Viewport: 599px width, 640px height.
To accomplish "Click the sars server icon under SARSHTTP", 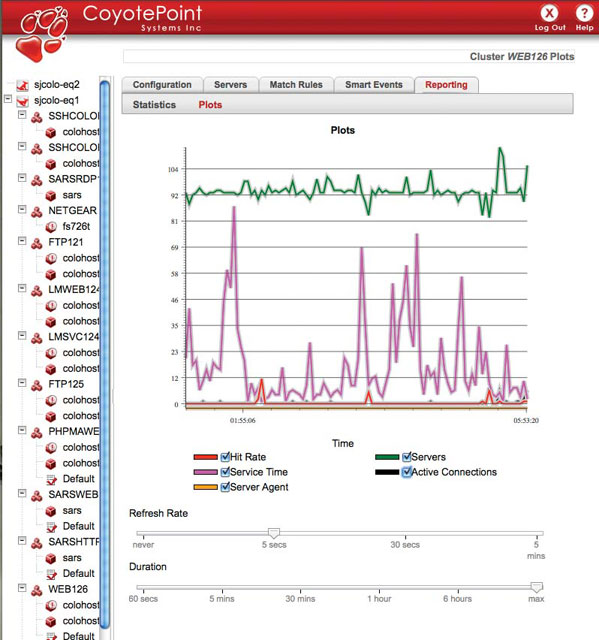I will point(51,558).
